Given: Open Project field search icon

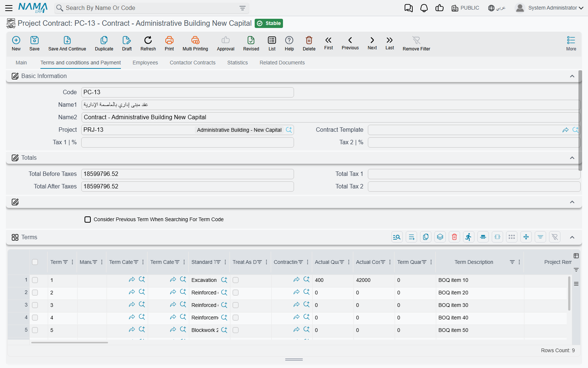Looking at the screenshot, I should pos(289,130).
